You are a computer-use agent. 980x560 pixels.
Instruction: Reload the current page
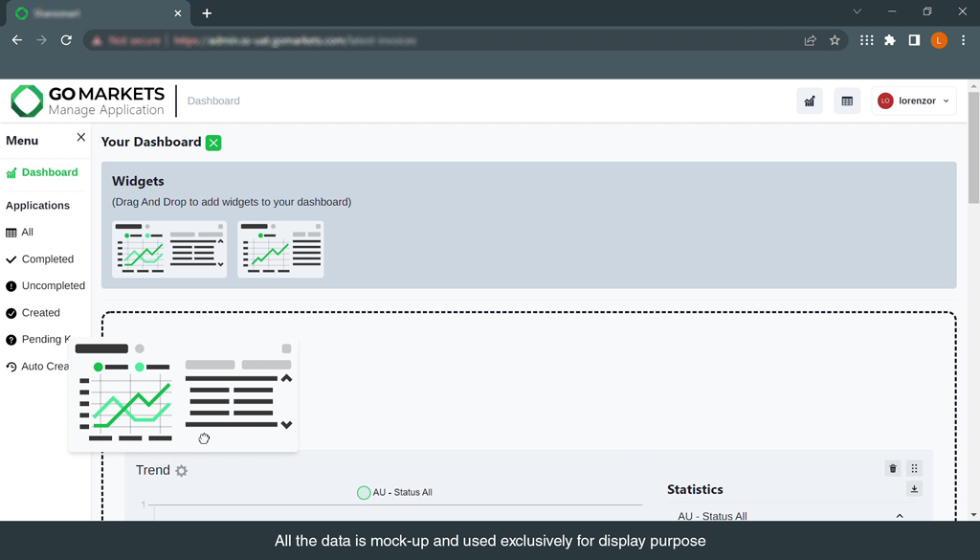point(66,40)
